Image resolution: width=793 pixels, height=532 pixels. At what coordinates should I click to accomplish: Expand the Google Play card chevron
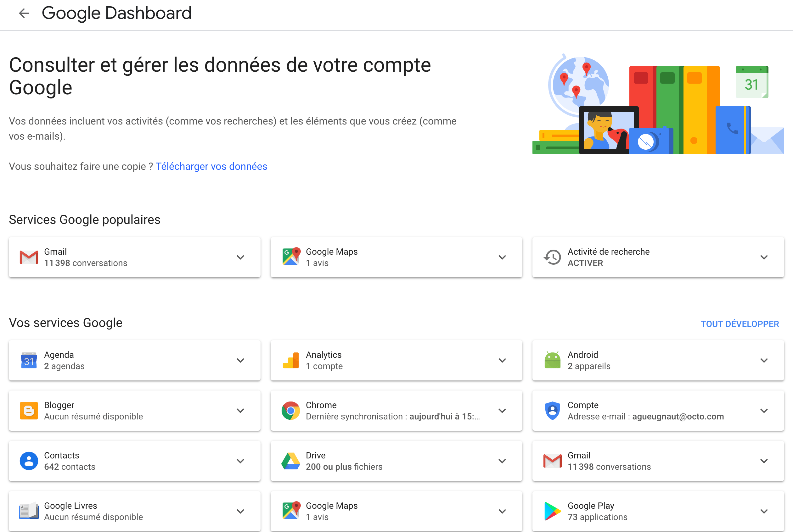pos(764,511)
